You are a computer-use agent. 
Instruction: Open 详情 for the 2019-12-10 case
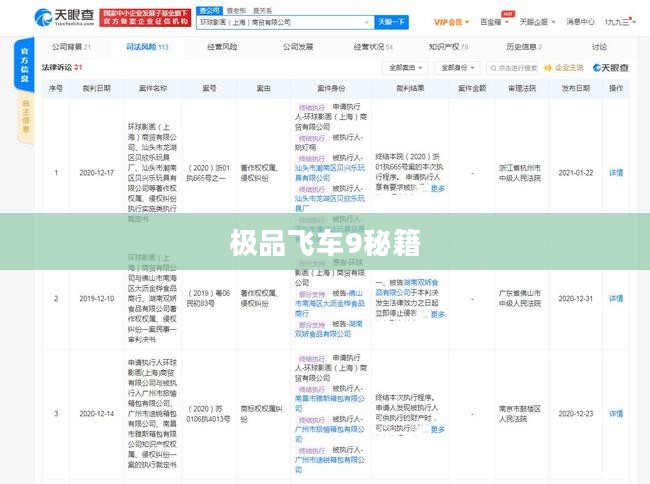(616, 298)
